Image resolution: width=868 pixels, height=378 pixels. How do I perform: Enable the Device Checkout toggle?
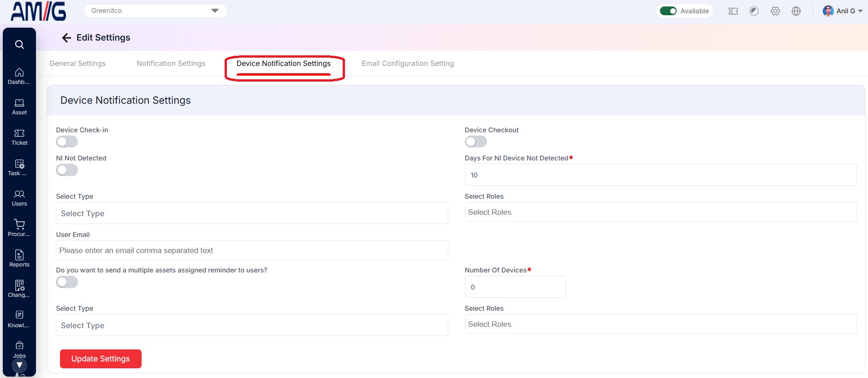coord(476,142)
